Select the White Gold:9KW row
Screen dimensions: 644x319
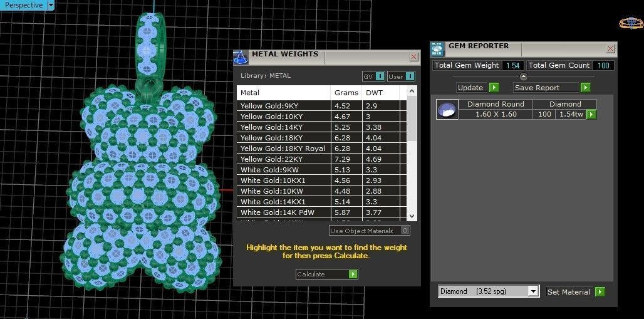[x=321, y=170]
